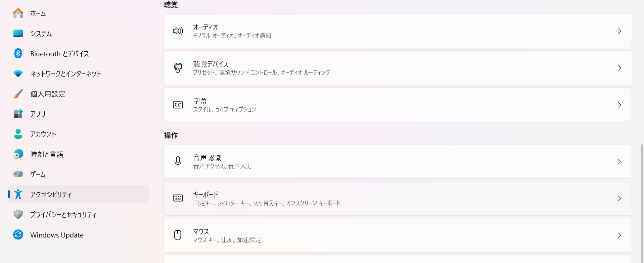Viewport: 644px width, 263px height.
Task: Click the speaker icon for オーディオ
Action: click(x=178, y=31)
